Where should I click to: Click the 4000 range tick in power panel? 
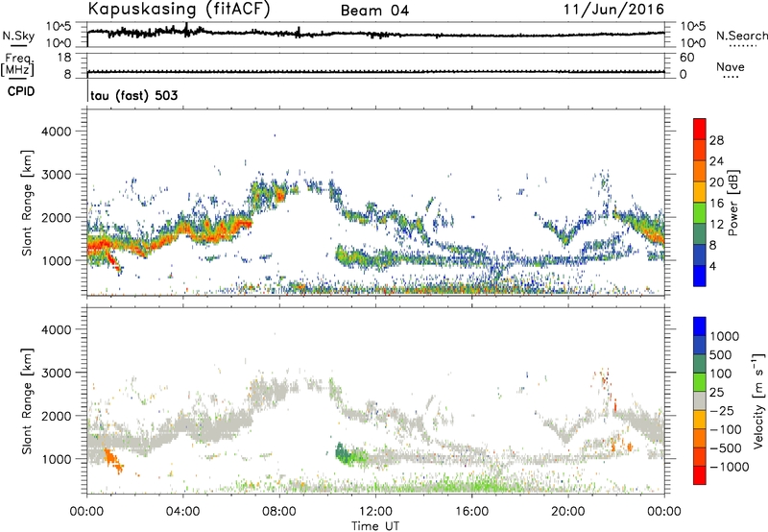[56, 132]
